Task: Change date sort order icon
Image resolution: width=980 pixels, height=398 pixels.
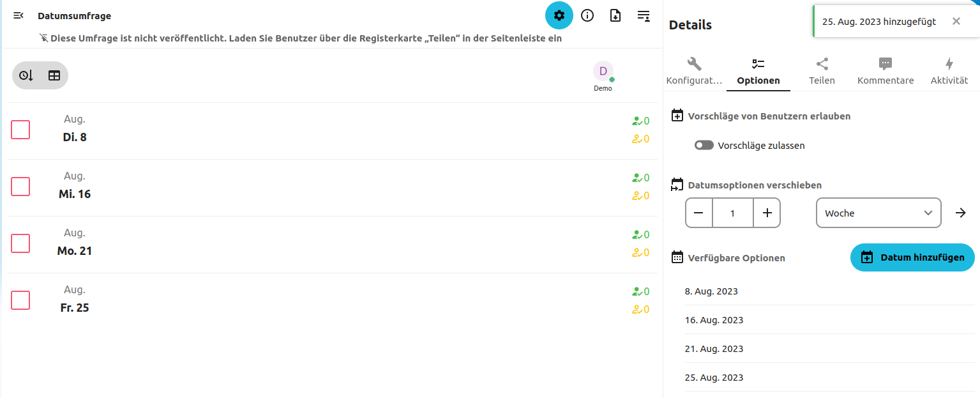Action: click(26, 75)
